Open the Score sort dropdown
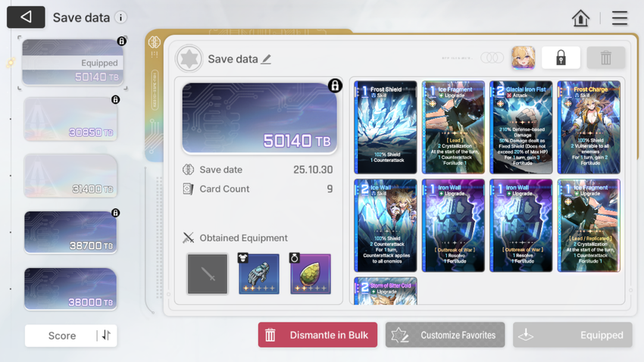 pyautogui.click(x=62, y=335)
